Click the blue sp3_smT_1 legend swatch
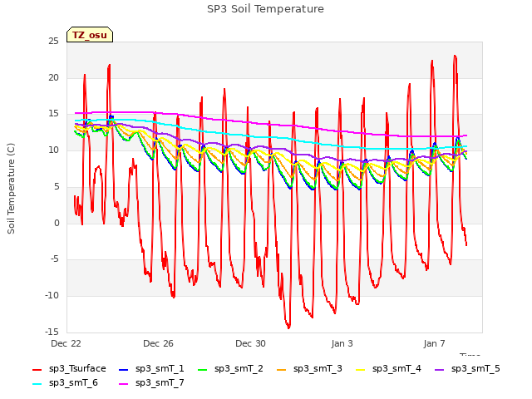The width and height of the screenshot is (532, 399). point(124,370)
